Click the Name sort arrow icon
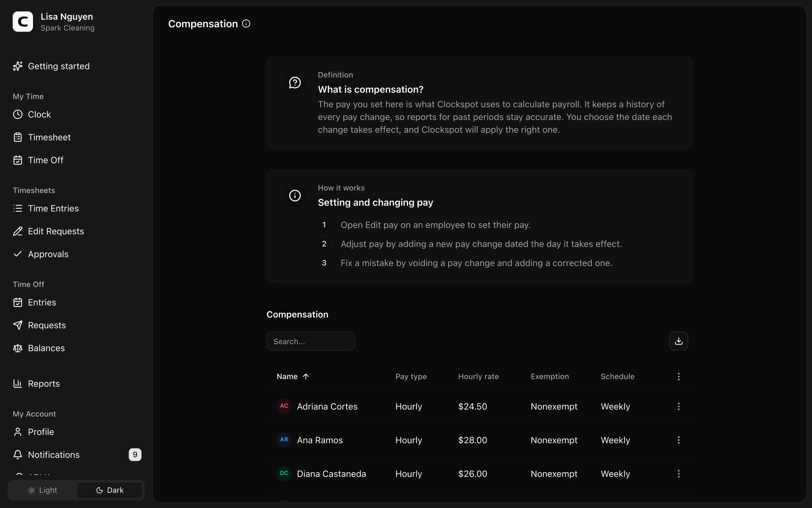 [306, 377]
